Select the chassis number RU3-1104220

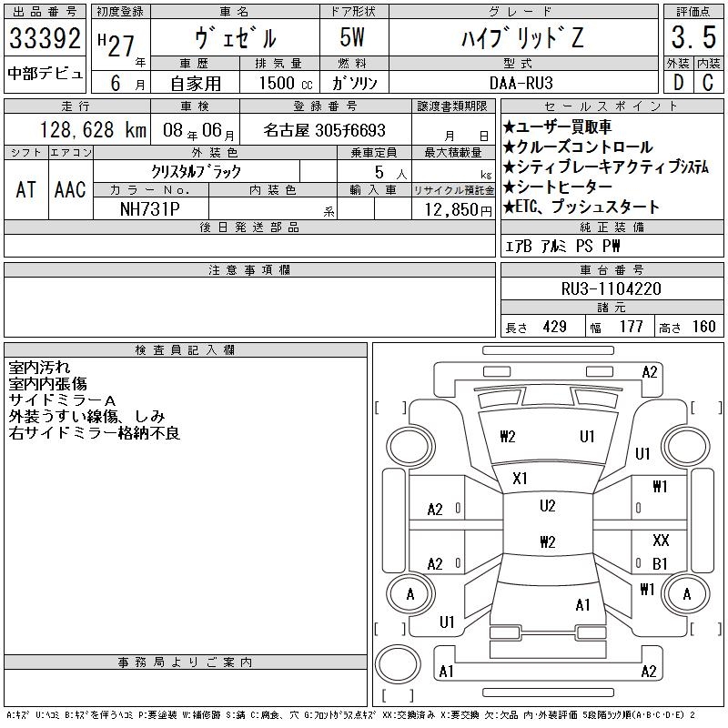coord(611,288)
